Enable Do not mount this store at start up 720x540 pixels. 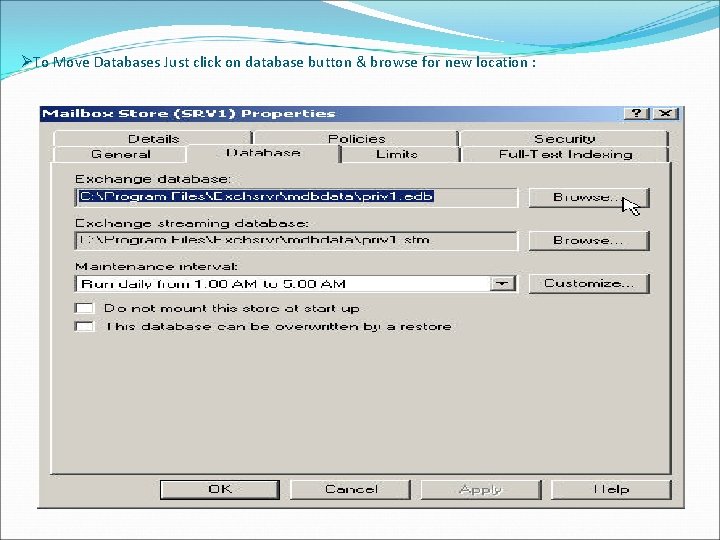(x=84, y=308)
